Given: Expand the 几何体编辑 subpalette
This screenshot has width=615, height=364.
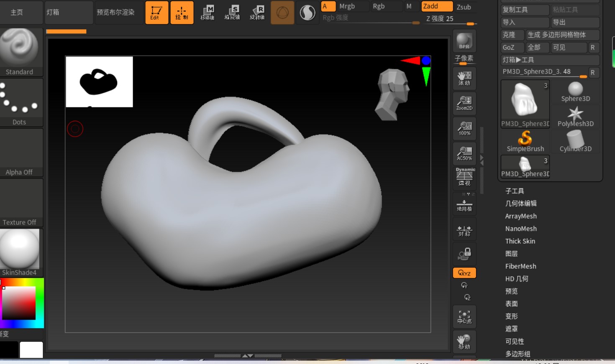Looking at the screenshot, I should [x=521, y=204].
